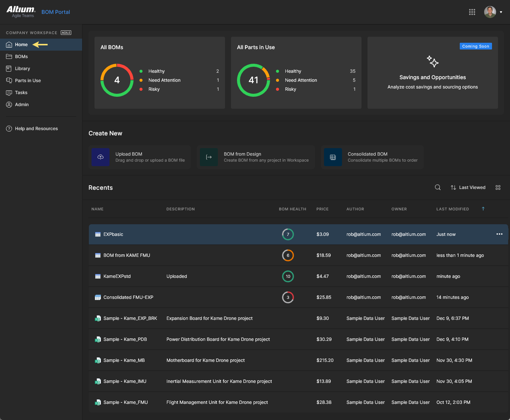Click the Coming Soon badge
This screenshot has height=420, width=510.
click(x=475, y=46)
